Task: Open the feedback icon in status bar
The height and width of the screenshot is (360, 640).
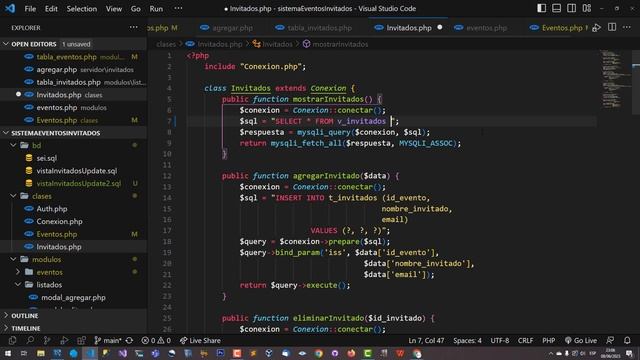Action: (610, 340)
